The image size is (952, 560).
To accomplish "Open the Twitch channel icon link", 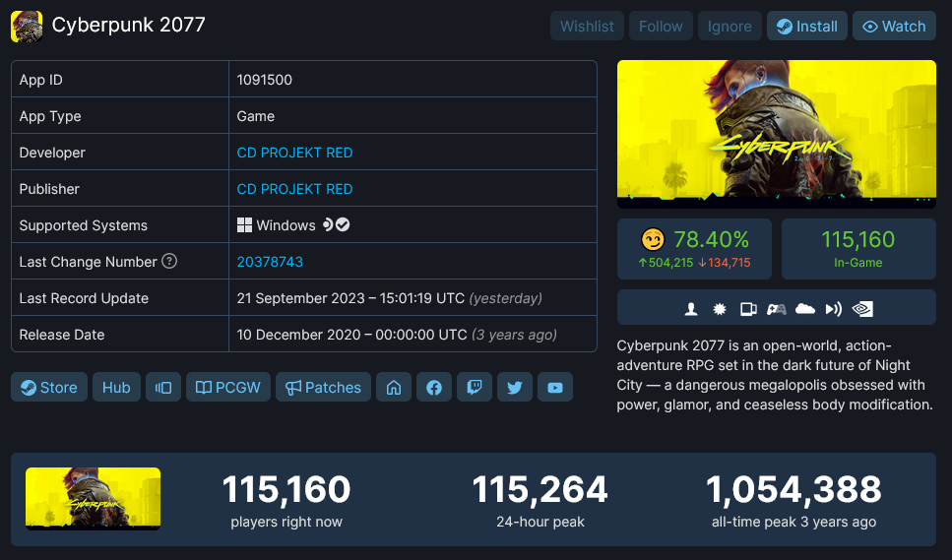I will pyautogui.click(x=475, y=387).
